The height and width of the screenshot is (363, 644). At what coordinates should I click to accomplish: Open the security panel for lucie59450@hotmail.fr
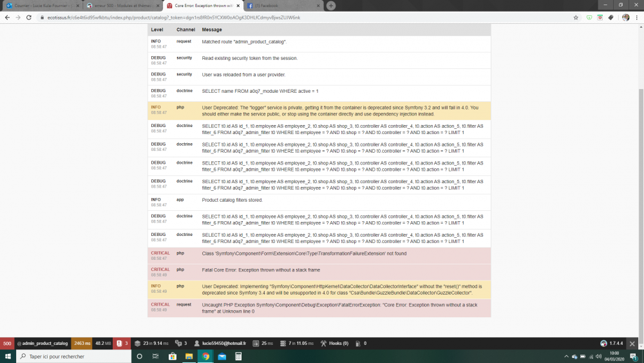pyautogui.click(x=220, y=343)
